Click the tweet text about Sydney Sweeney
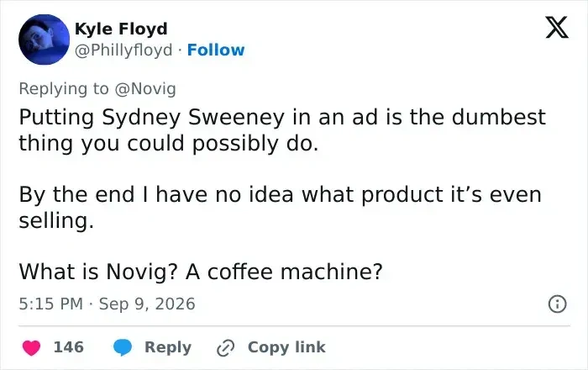The height and width of the screenshot is (370, 588). (x=282, y=130)
